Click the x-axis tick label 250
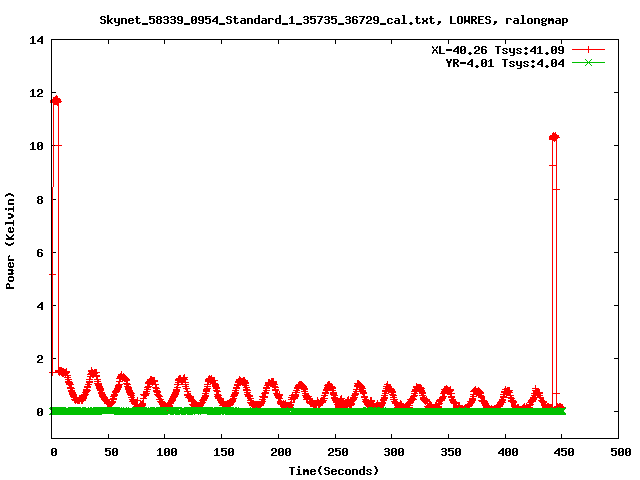 point(337,452)
